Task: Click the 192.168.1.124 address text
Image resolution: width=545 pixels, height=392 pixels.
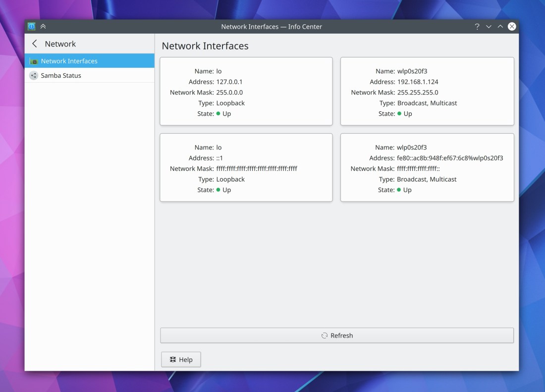Action: 418,82
